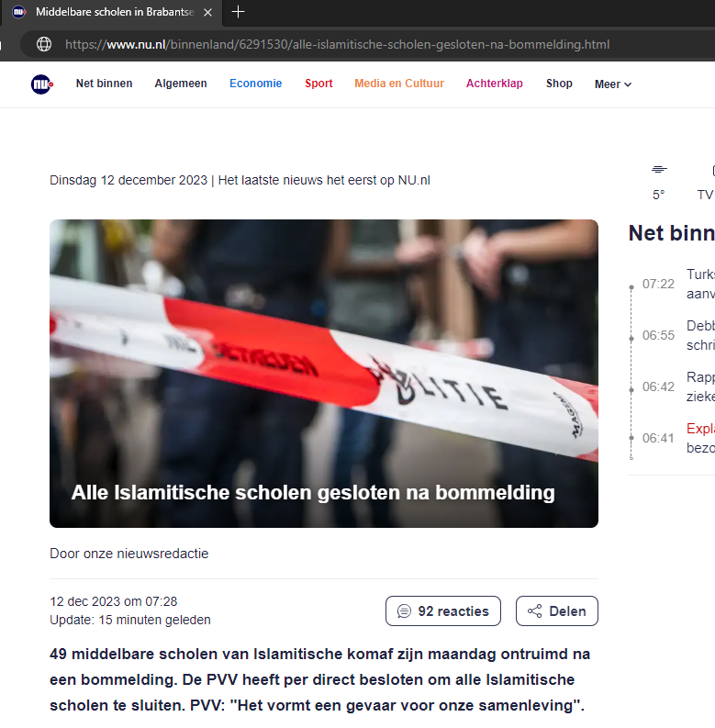Open a new browser tab
The width and height of the screenshot is (715, 728).
coord(239,12)
